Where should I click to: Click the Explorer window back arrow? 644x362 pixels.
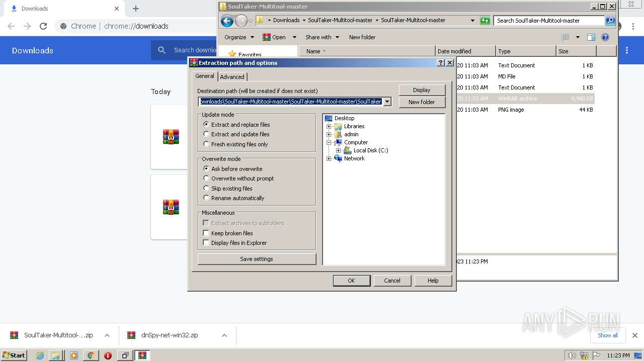click(x=227, y=21)
